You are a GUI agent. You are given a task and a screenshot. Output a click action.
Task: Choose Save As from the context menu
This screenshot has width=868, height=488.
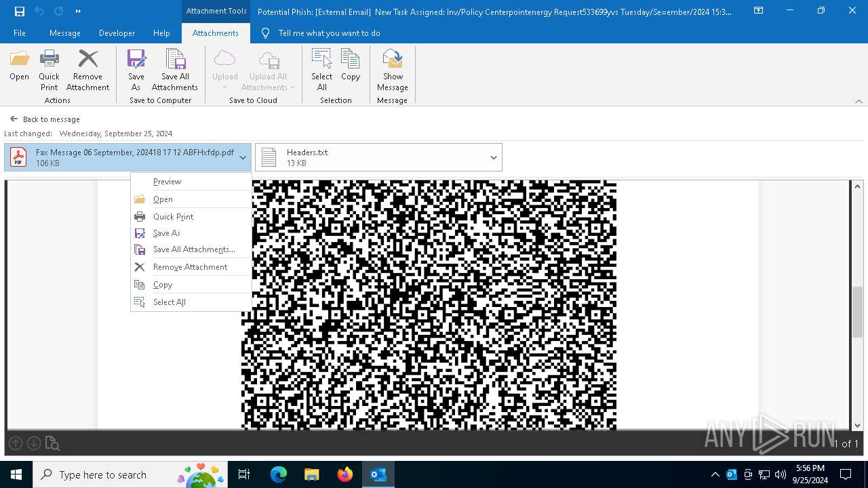click(191, 233)
